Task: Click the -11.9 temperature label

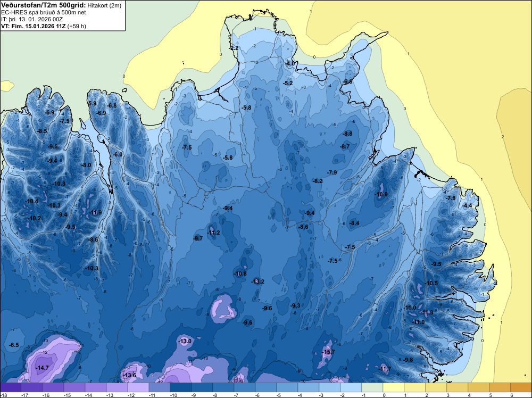Action: tap(95, 212)
